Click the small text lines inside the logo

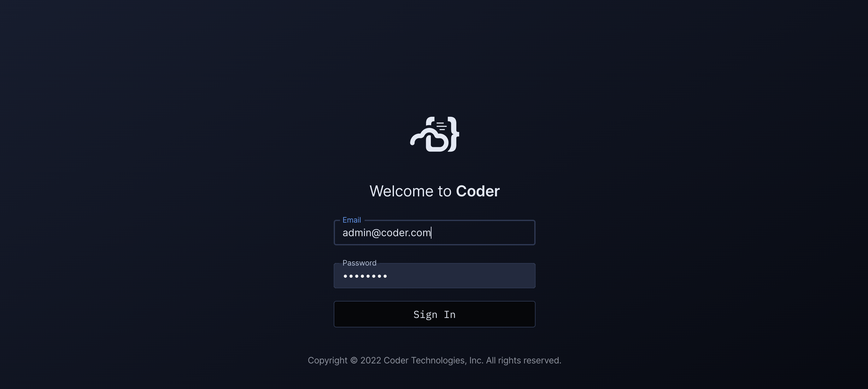tap(441, 127)
